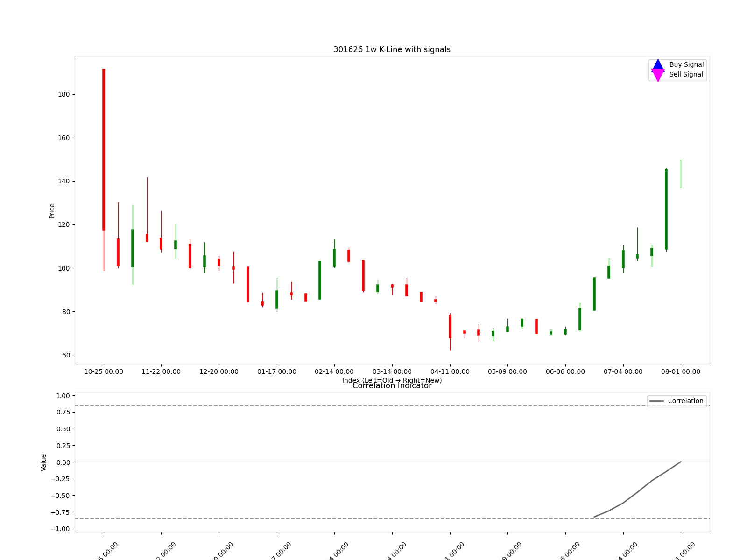Click the '04-11 00:00' x-axis tick label
The height and width of the screenshot is (560, 747).
pos(450,372)
